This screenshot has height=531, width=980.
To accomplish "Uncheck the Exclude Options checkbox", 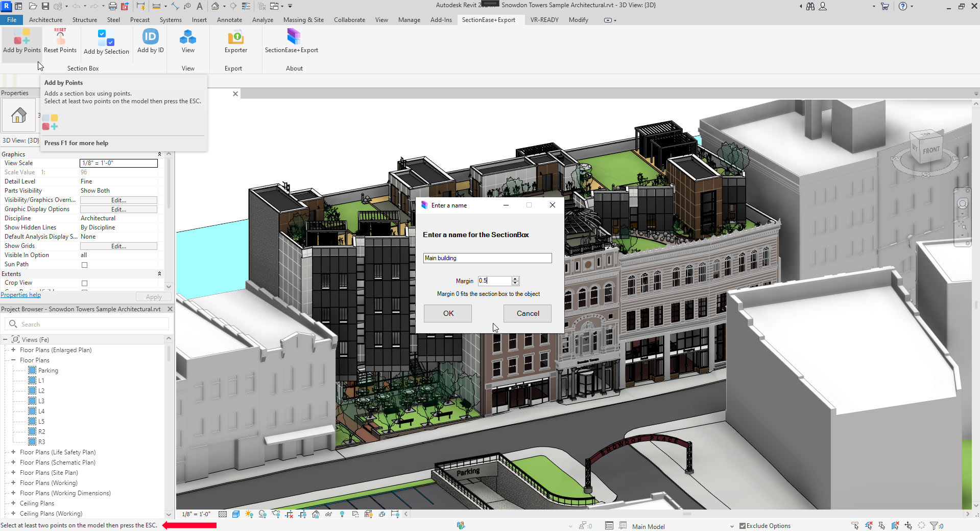I will click(x=743, y=526).
